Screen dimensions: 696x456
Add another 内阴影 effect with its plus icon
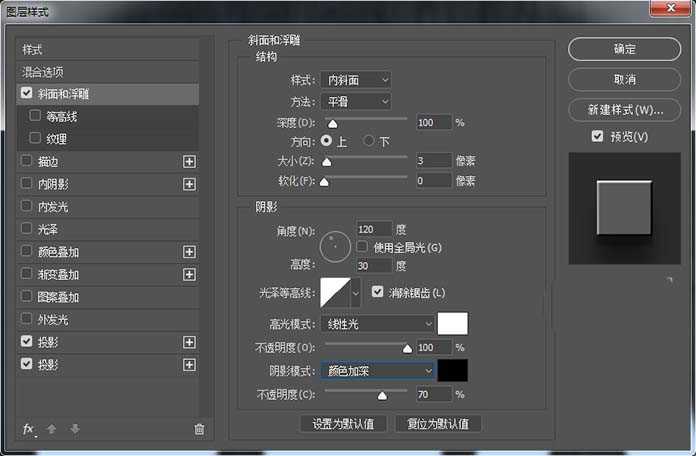pos(189,184)
